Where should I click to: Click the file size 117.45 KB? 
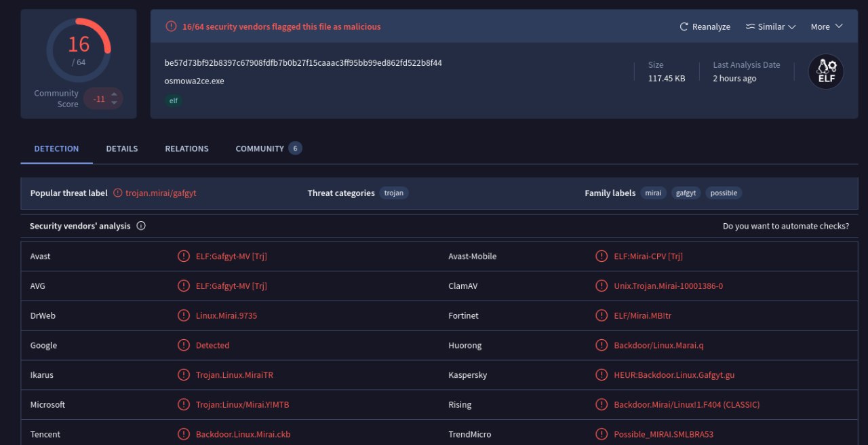click(667, 78)
